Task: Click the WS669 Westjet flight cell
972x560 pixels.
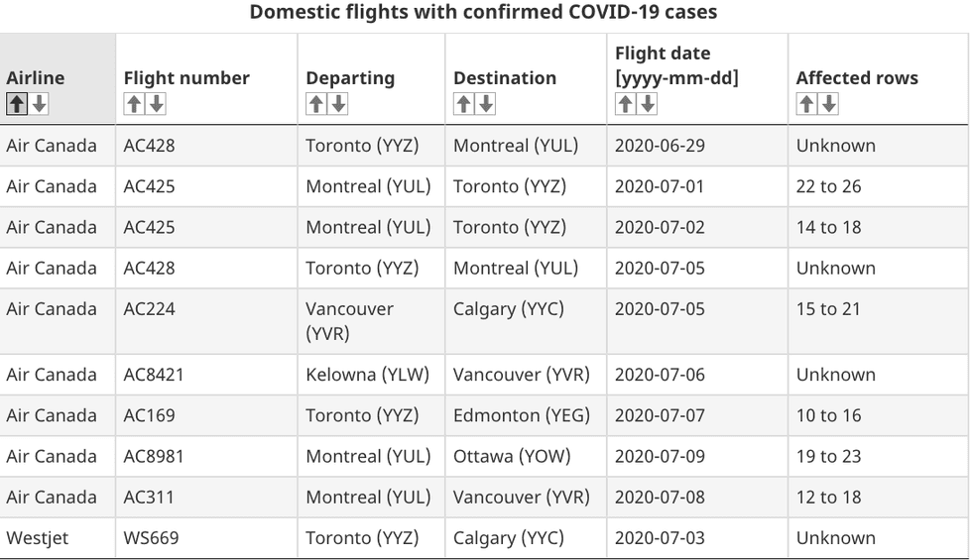Action: (x=151, y=538)
